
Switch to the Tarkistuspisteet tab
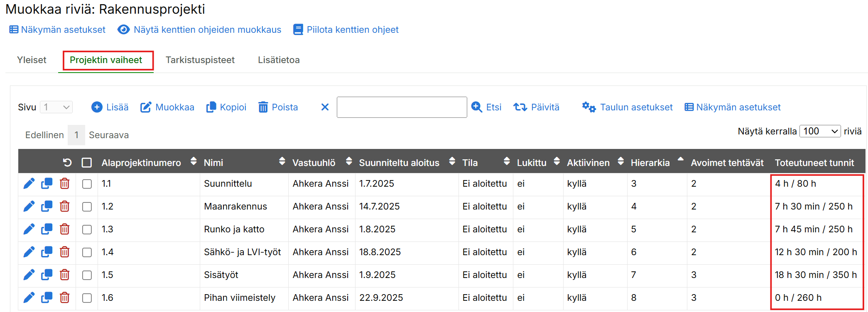(x=200, y=60)
